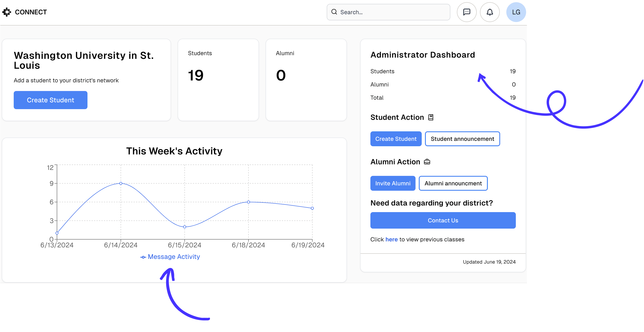Click 'Add a student to your district's network'
644x332 pixels.
coord(66,80)
